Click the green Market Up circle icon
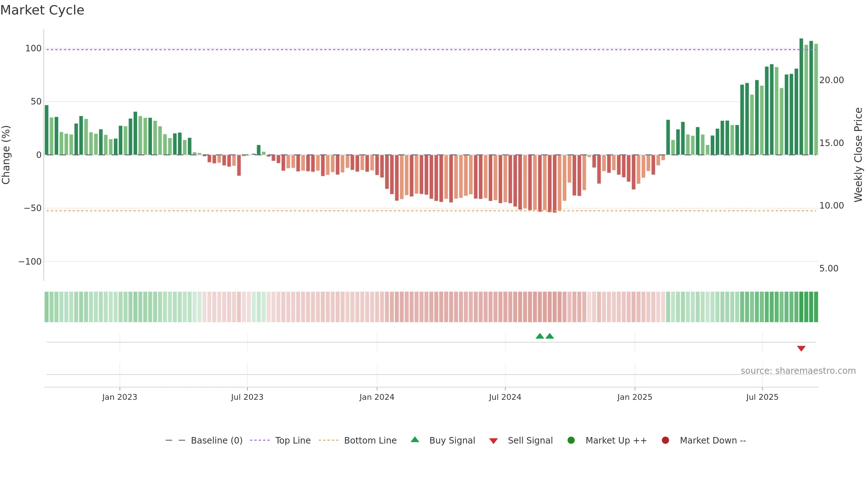This screenshot has height=488, width=868. pyautogui.click(x=571, y=440)
